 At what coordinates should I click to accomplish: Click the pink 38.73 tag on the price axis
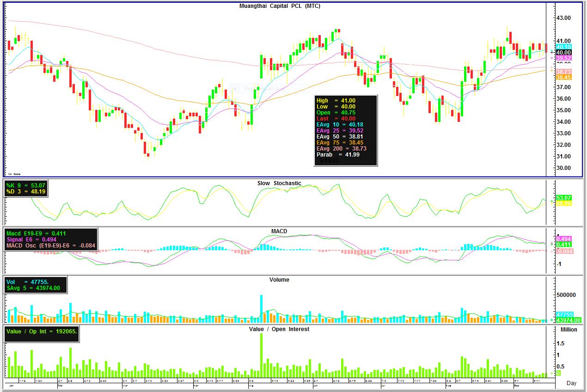(x=564, y=72)
